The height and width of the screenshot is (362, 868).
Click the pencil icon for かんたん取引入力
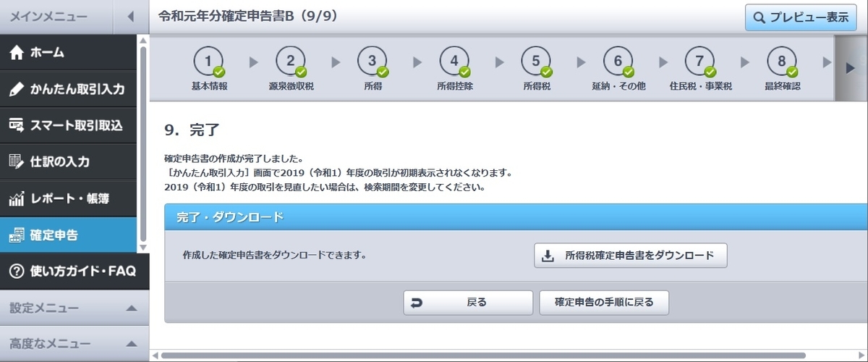(16, 89)
